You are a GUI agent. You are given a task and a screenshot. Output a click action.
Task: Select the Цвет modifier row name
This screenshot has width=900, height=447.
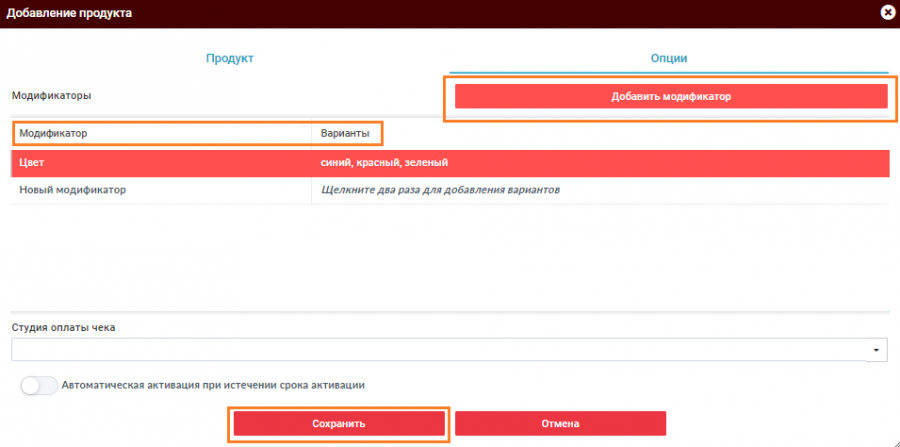point(33,162)
